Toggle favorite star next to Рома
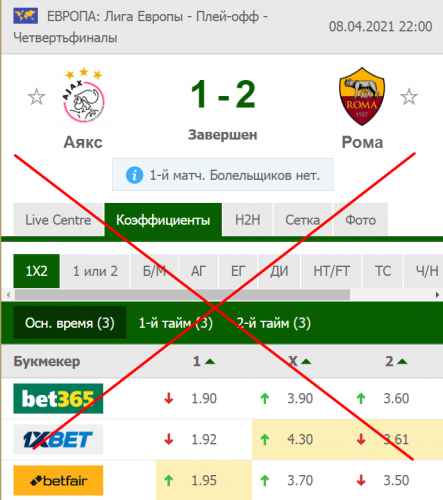The width and height of the screenshot is (443, 500). [x=409, y=97]
